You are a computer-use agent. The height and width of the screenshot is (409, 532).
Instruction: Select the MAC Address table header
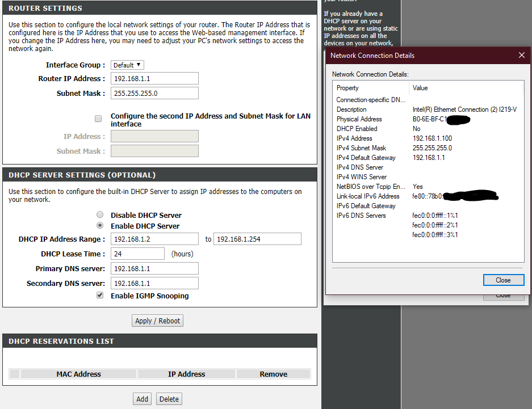(78, 373)
